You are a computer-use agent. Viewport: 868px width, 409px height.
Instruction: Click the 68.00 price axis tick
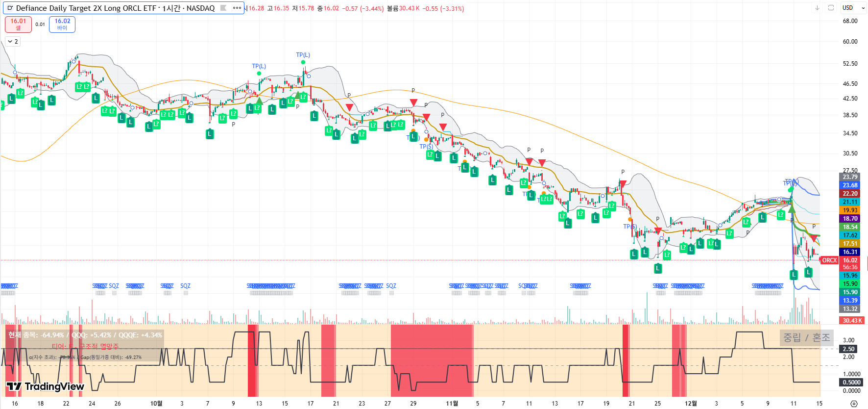pos(850,21)
